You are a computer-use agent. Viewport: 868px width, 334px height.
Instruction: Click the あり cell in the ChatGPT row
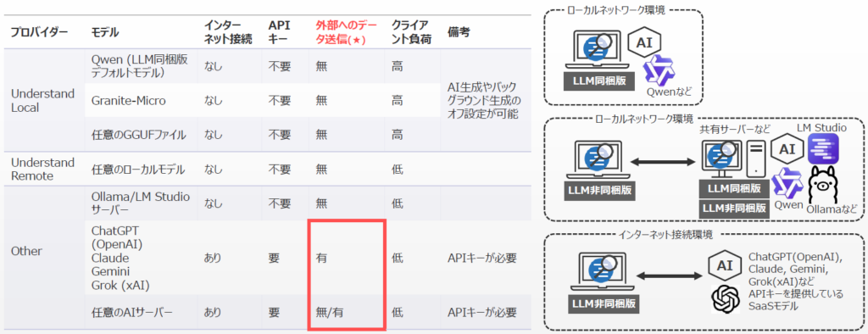(214, 258)
